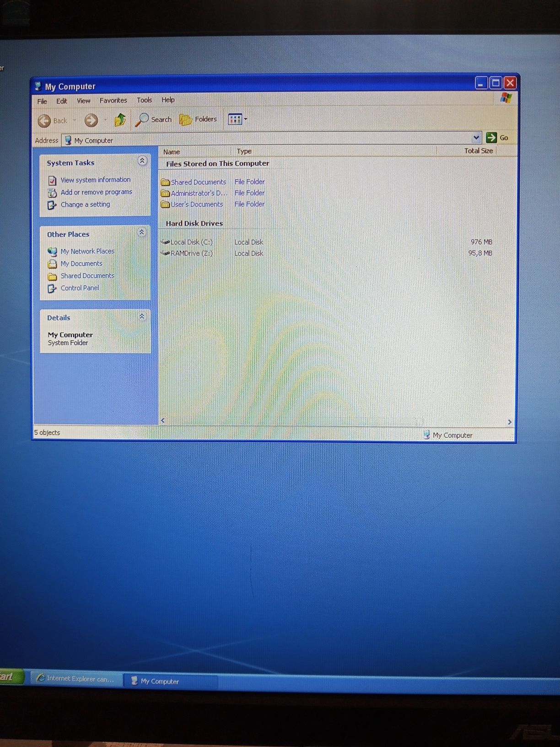Close the My Computer window
The height and width of the screenshot is (747, 560).
510,83
